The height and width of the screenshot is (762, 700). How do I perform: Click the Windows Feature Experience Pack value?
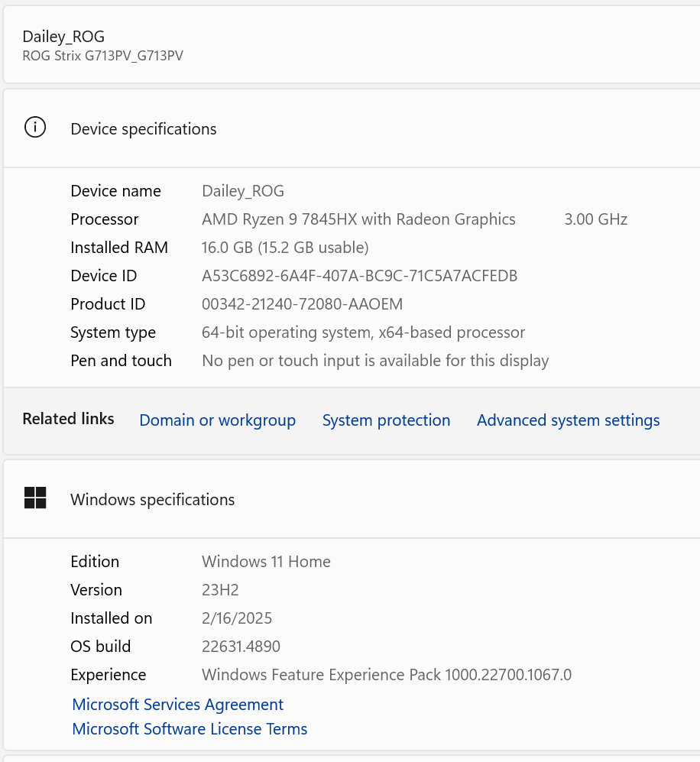(x=386, y=675)
